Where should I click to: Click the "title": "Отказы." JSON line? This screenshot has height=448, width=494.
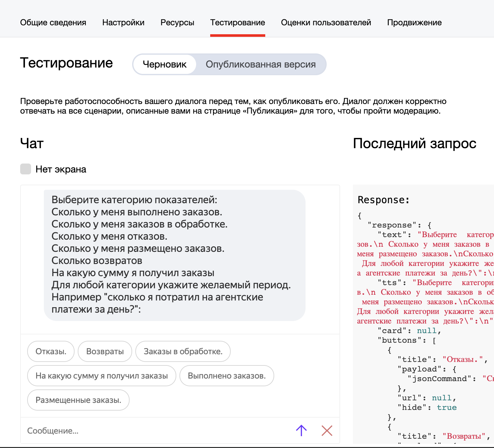coord(442,359)
